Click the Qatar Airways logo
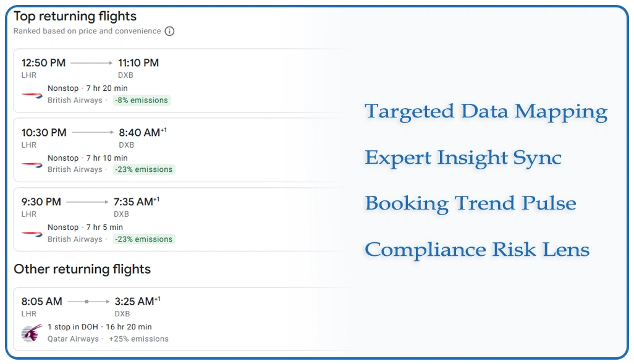634x364 pixels. click(x=32, y=333)
